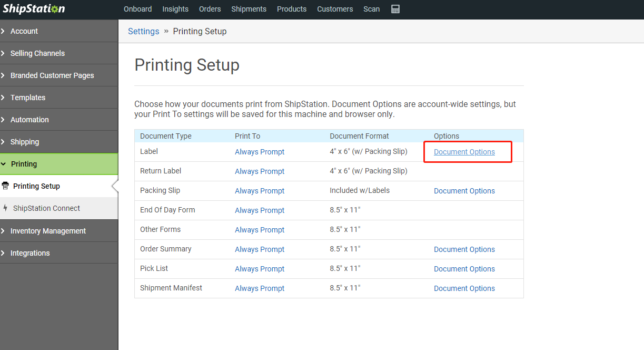Open Document Options for Packing Slip

464,191
